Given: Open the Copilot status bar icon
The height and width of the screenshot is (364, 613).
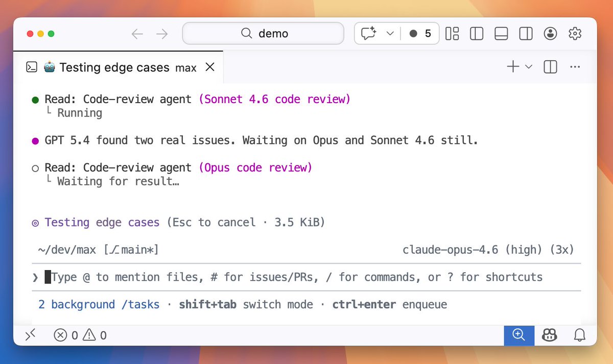Looking at the screenshot, I should coord(550,335).
